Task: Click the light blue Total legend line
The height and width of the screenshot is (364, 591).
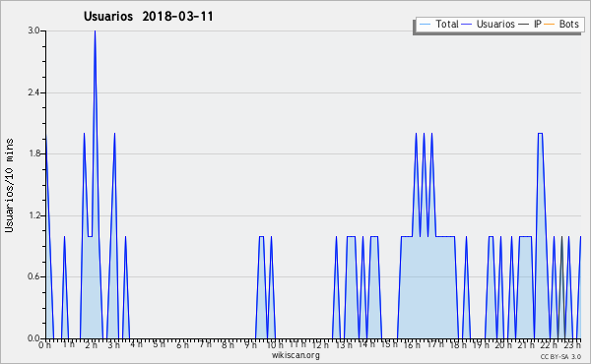Action: [x=425, y=25]
